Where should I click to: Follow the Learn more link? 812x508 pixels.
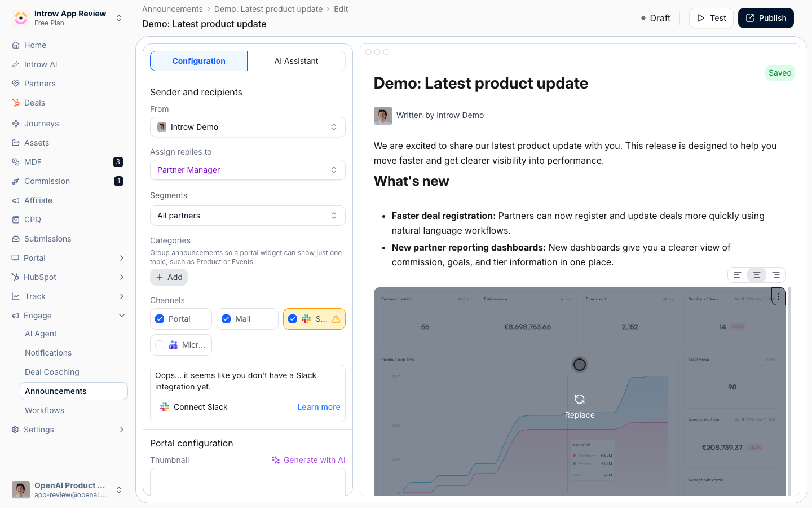[319, 407]
